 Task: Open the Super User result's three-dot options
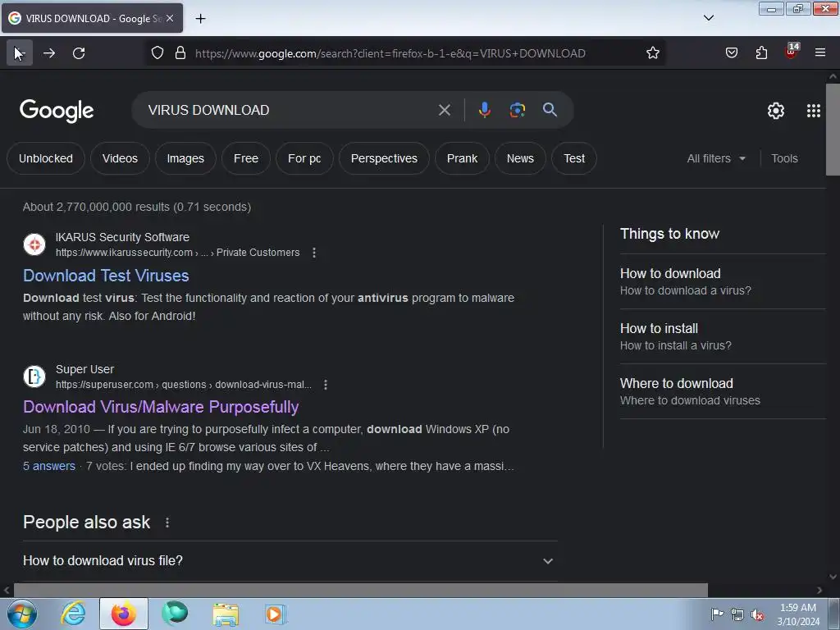[x=325, y=385]
